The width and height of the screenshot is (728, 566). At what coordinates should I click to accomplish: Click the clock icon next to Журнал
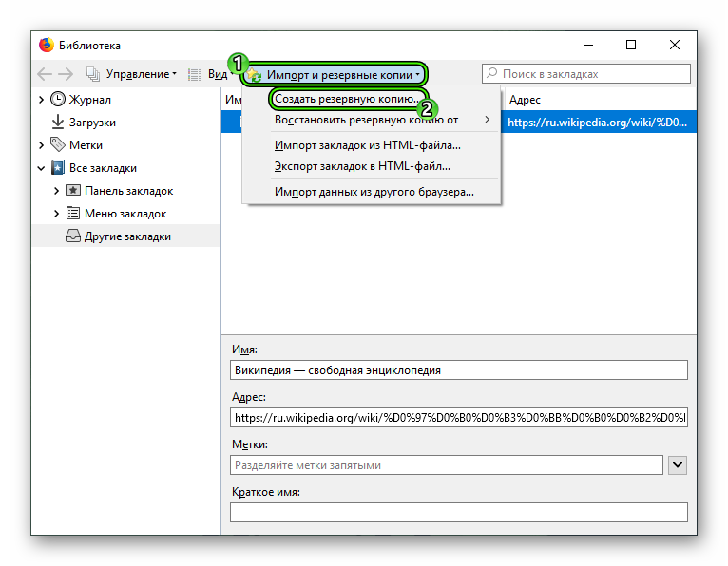point(58,99)
